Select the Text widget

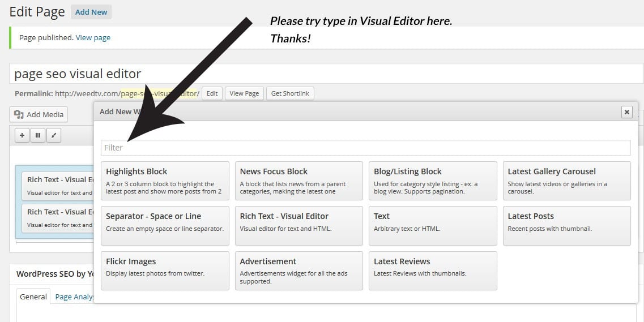pyautogui.click(x=433, y=226)
